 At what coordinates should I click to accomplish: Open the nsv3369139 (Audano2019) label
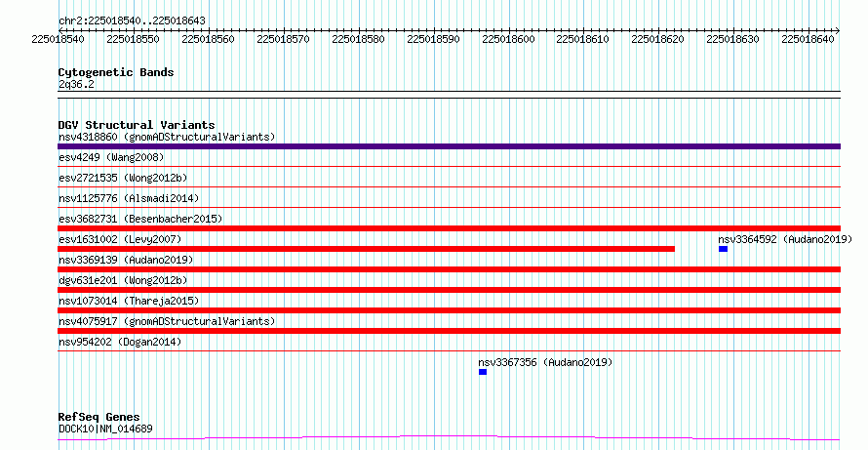pyautogui.click(x=126, y=260)
